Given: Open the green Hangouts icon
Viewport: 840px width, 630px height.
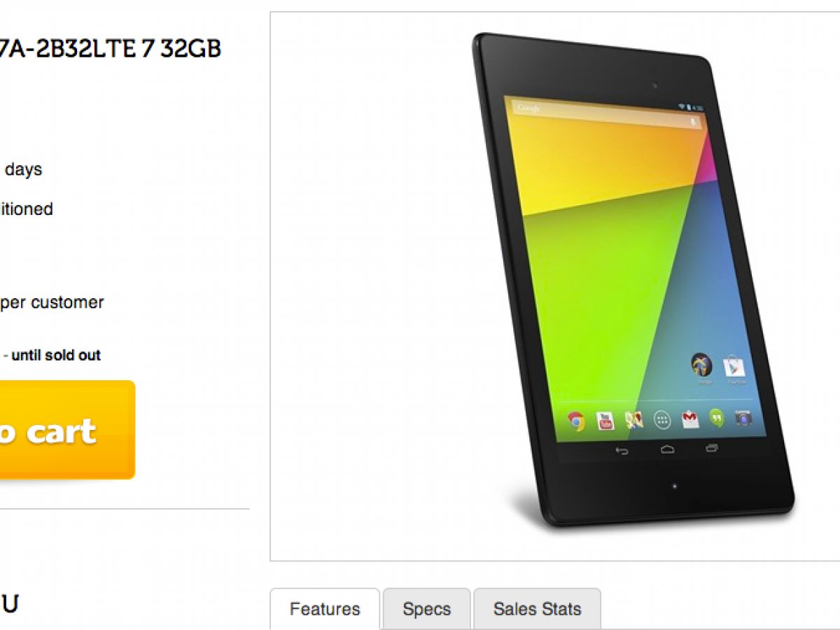Looking at the screenshot, I should coord(716,419).
